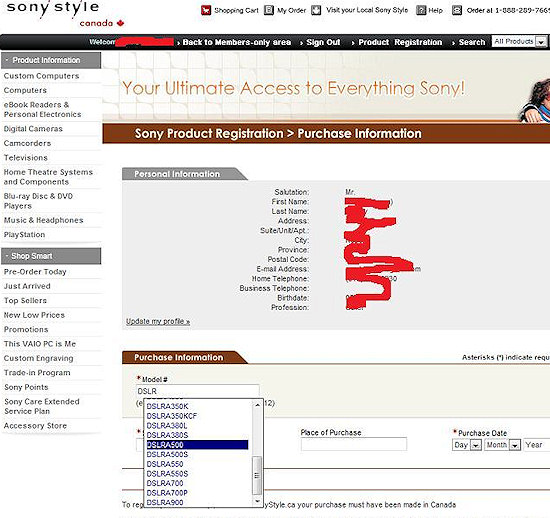Click the model list scrollbar thumb
This screenshot has height=518, width=550.
[x=257, y=475]
